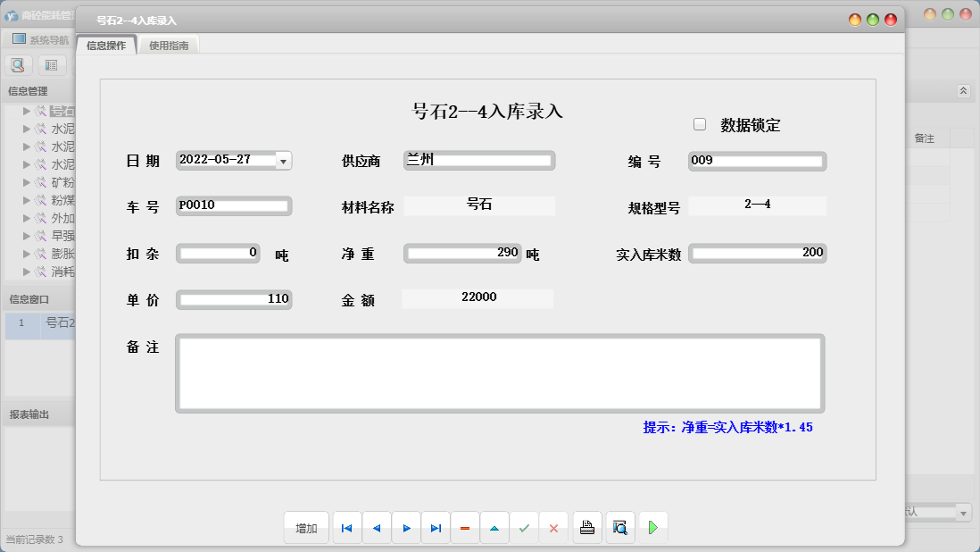Screen dimensions: 980x552
Task: Collapse the panel using top-right chevron
Action: 962,89
